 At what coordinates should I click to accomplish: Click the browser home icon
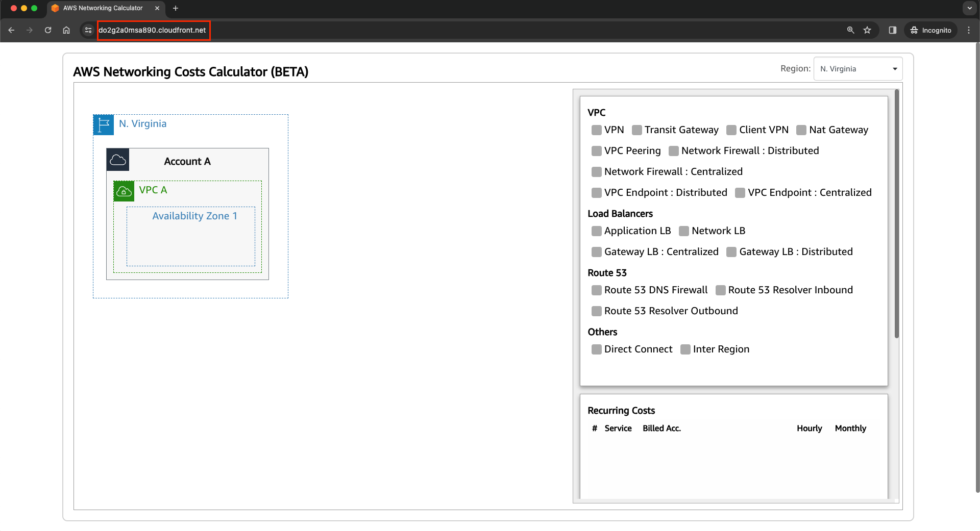(x=66, y=30)
